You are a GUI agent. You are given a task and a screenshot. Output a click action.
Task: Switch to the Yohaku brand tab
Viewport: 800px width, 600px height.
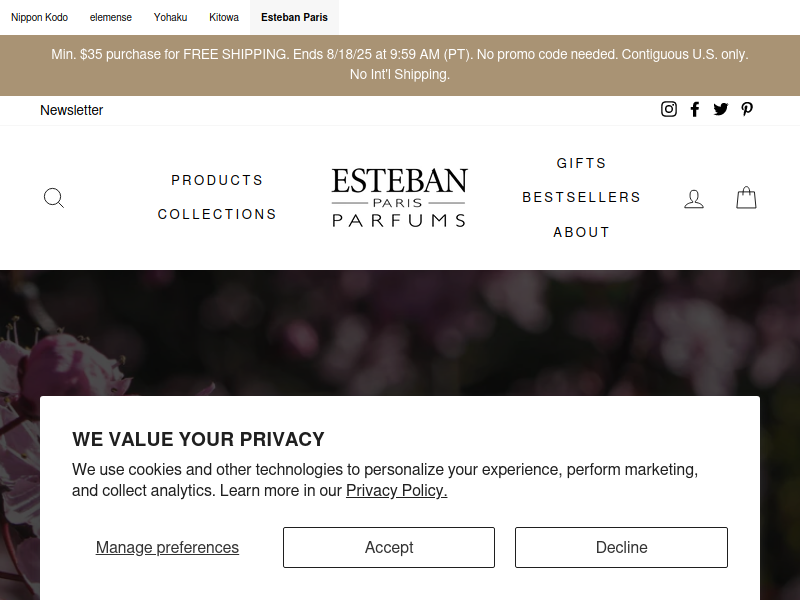tap(170, 17)
